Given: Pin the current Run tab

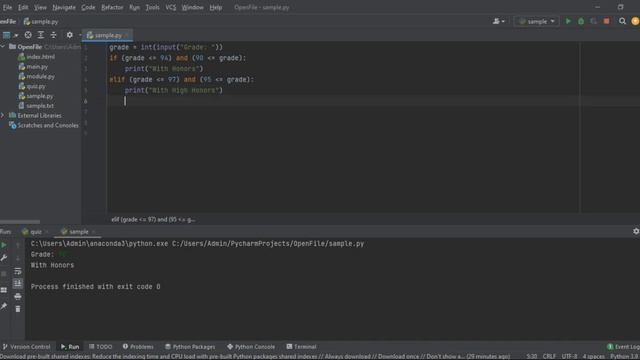Looking at the screenshot, I should (x=4, y=306).
